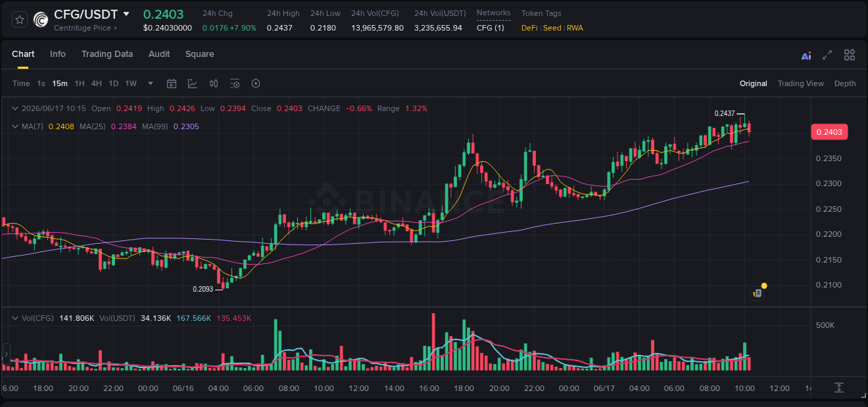Expand the chart to fullscreen
This screenshot has width=868, height=407.
click(827, 55)
